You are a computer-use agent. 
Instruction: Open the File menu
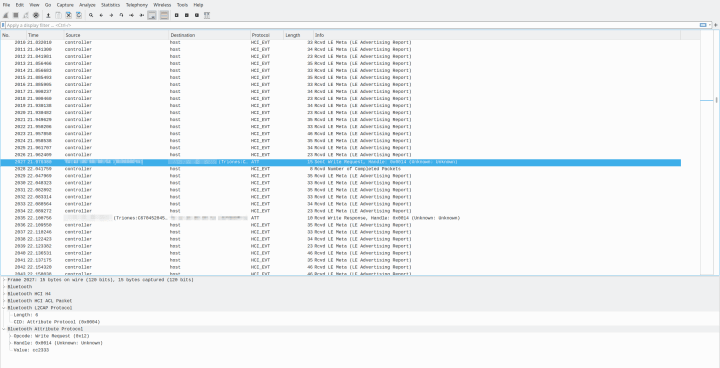point(6,5)
